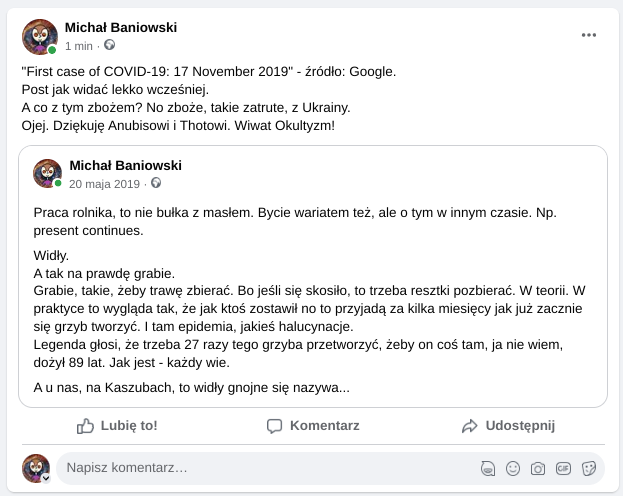The height and width of the screenshot is (496, 623).
Task: Switch commenting identity via small avatar arrow
Action: 45,478
